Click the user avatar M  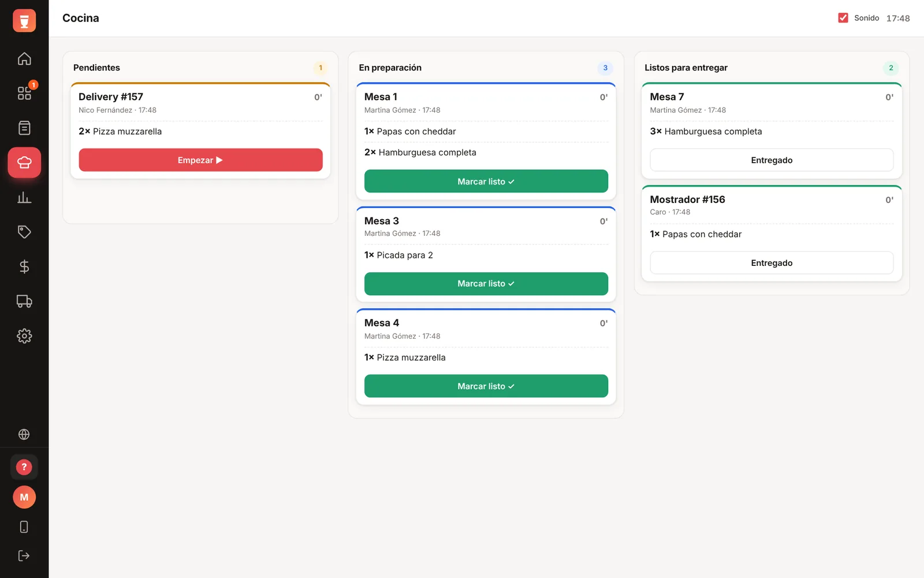pos(24,497)
